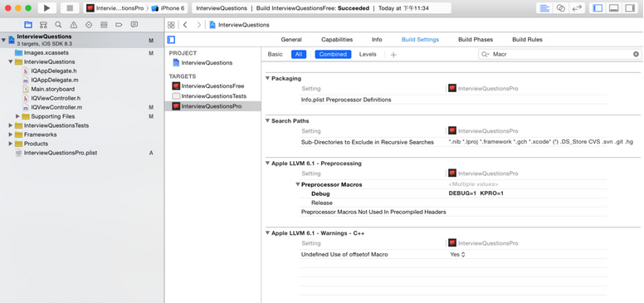Image resolution: width=644 pixels, height=303 pixels.
Task: Expand the Supporting Files group
Action: point(17,116)
